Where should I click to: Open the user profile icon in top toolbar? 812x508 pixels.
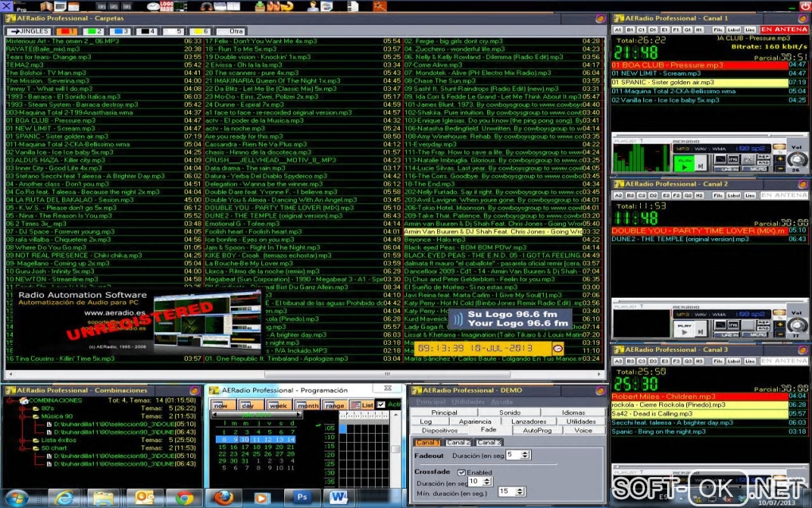313,6
